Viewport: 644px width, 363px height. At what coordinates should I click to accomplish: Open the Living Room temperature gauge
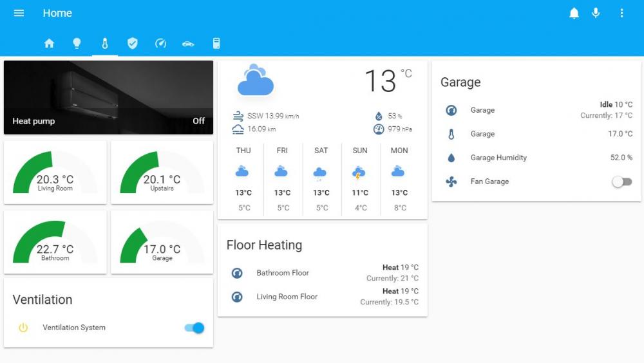tap(55, 172)
